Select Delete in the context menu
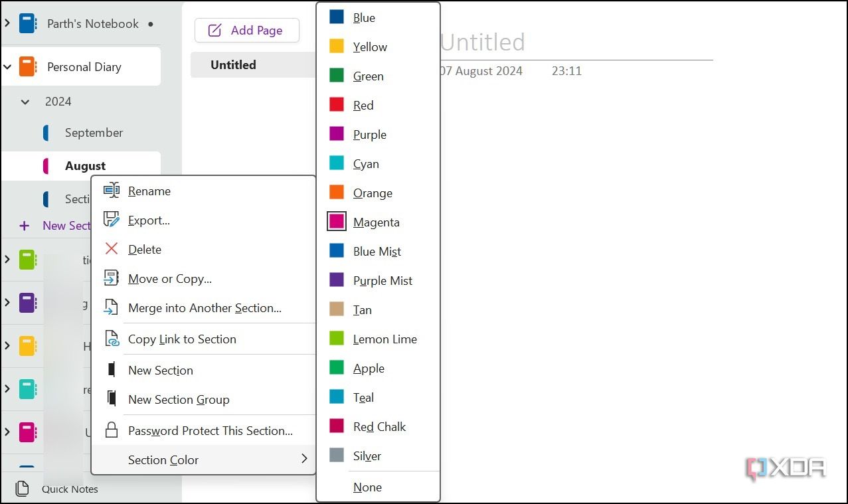The width and height of the screenshot is (848, 504). (203, 249)
